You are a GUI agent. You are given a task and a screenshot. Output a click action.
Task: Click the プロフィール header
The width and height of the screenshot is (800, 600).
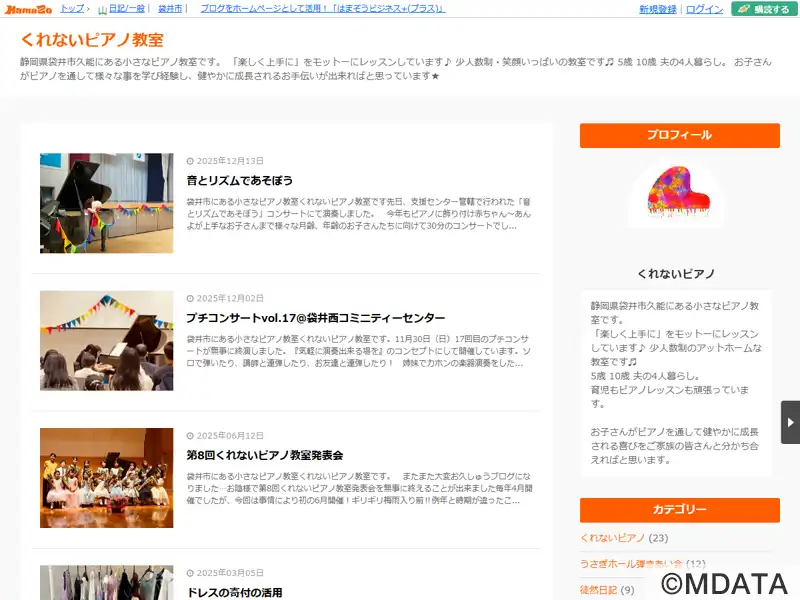(680, 135)
